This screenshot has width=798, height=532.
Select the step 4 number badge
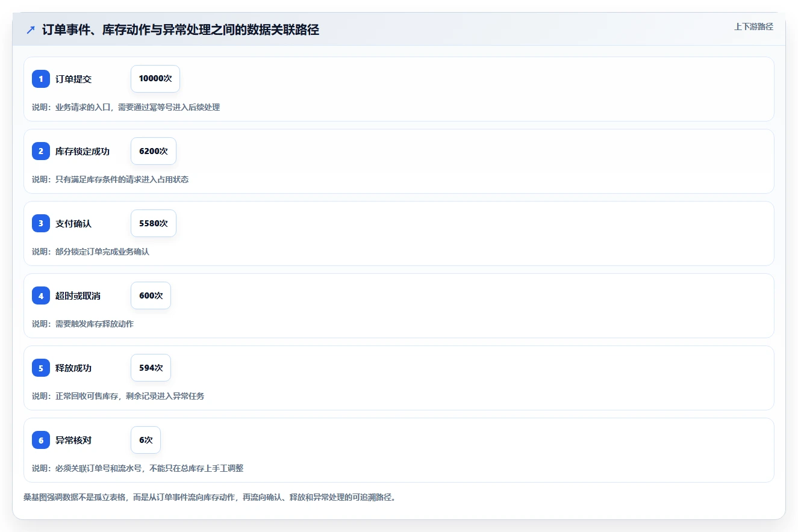tap(41, 295)
